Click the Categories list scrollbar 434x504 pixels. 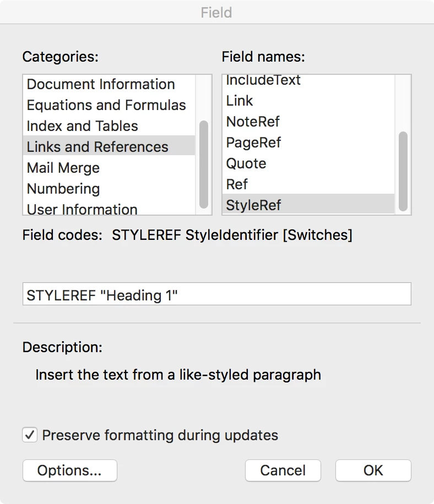click(x=204, y=164)
